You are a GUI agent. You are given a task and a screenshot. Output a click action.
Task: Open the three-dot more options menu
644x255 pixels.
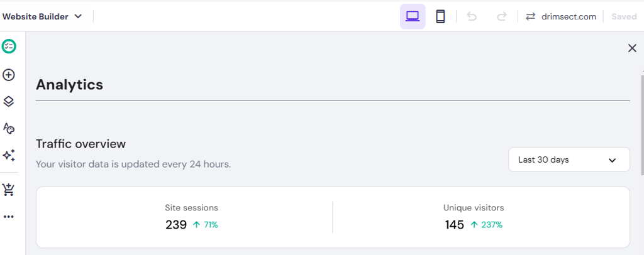pos(9,217)
